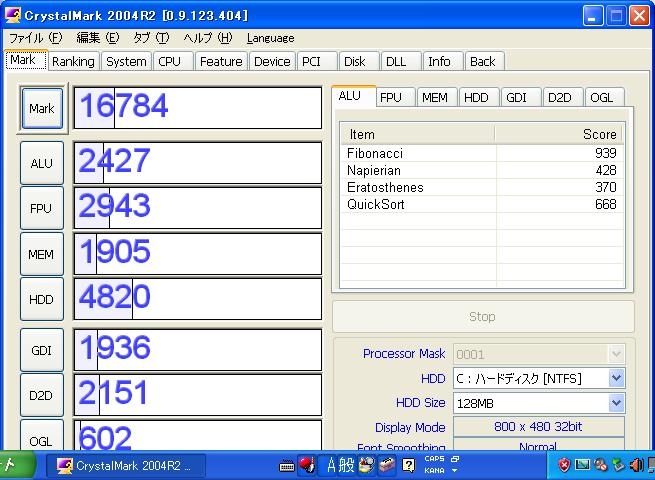Expand the HDD Size 128MB dropdown

click(x=616, y=403)
